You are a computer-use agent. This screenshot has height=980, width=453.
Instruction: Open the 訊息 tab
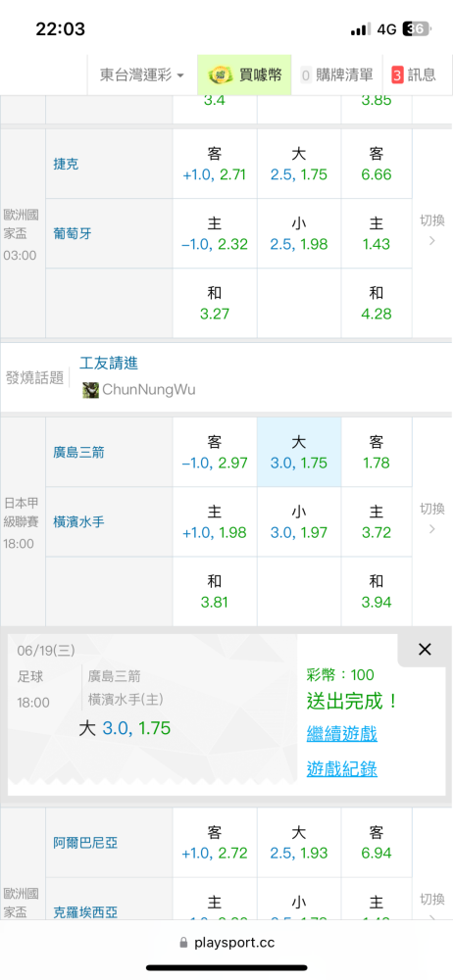pyautogui.click(x=414, y=75)
